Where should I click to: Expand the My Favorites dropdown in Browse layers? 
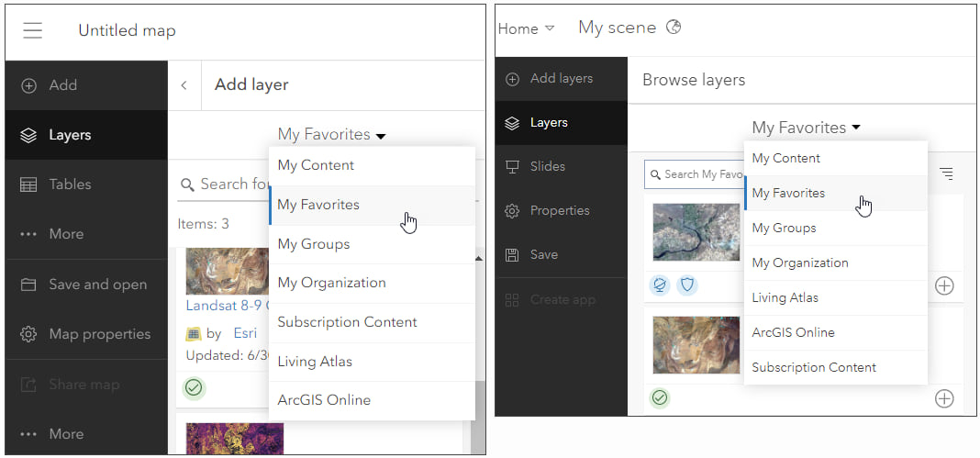coord(806,128)
